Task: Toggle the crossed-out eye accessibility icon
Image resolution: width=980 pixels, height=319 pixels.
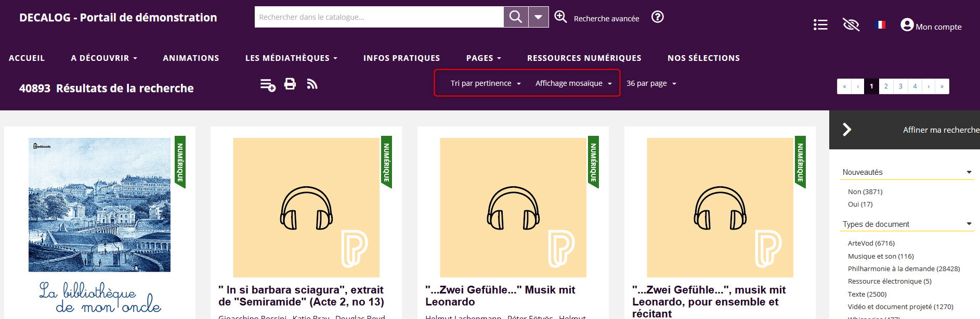Action: click(x=851, y=25)
